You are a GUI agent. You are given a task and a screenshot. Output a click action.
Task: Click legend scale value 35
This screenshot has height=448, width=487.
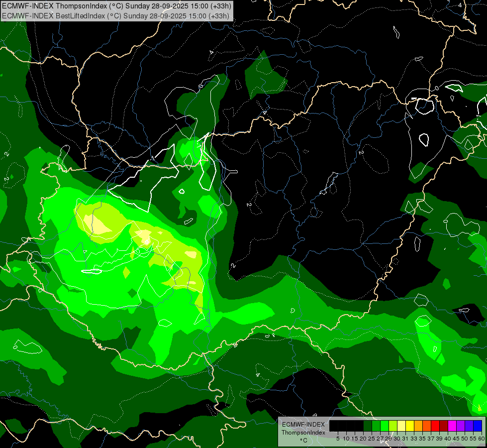point(422,439)
